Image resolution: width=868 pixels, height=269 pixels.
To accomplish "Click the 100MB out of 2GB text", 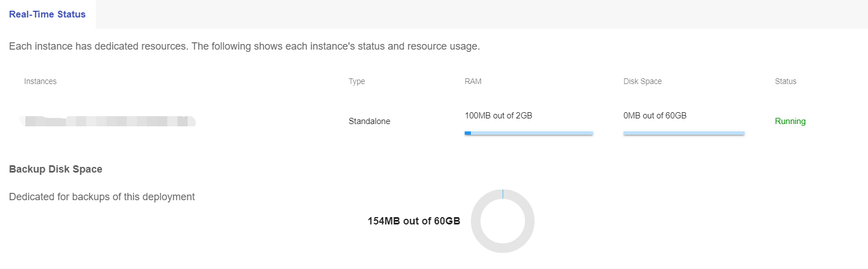I will pyautogui.click(x=498, y=116).
